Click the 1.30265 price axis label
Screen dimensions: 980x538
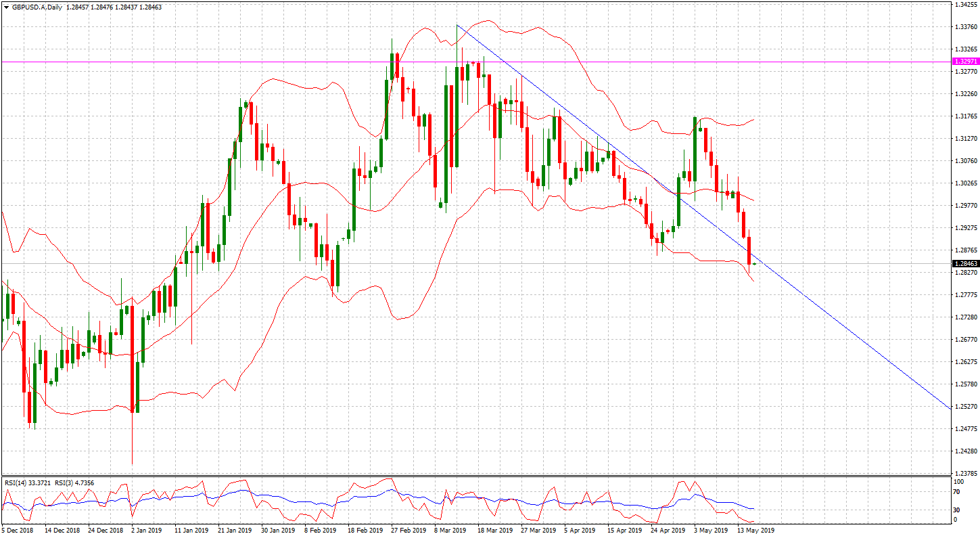click(965, 183)
